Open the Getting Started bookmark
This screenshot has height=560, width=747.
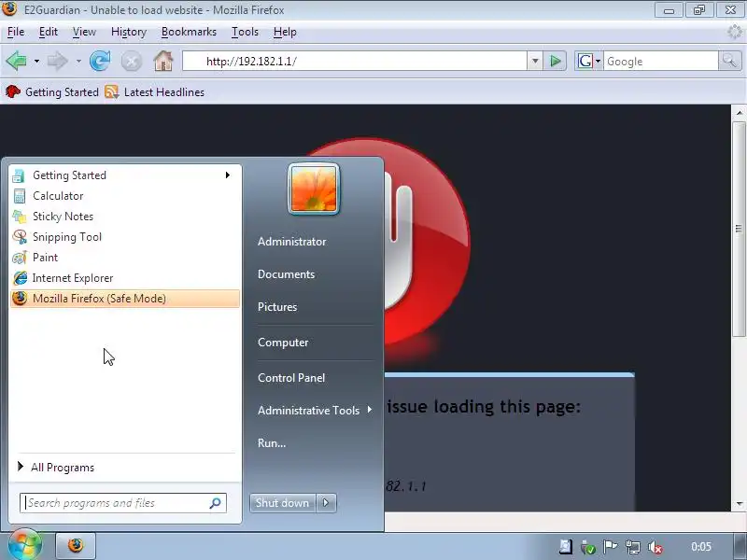click(52, 91)
